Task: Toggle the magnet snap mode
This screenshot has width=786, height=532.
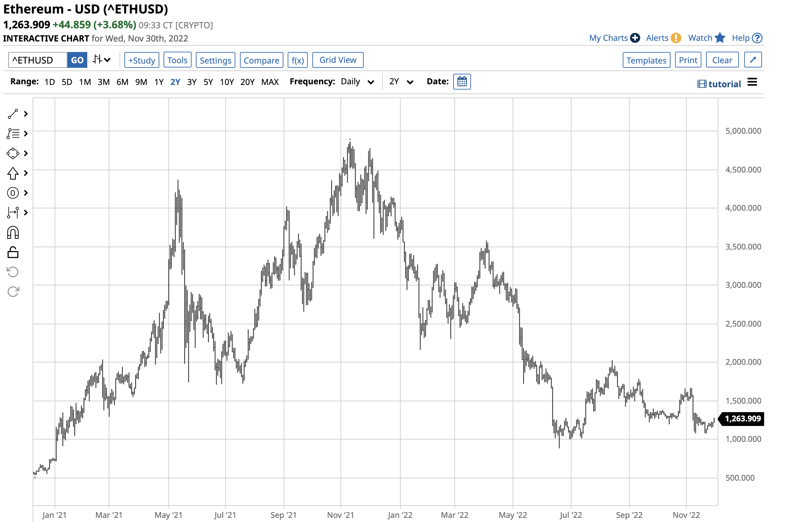Action: point(13,233)
